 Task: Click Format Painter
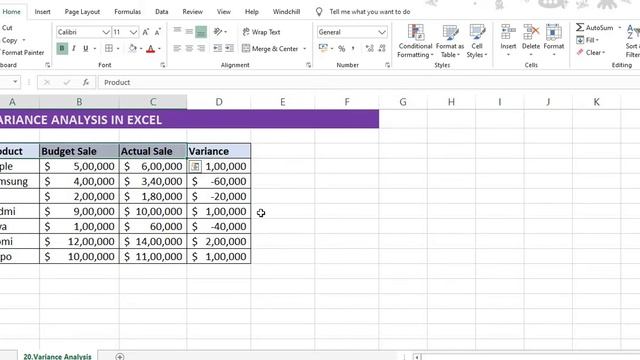22,53
